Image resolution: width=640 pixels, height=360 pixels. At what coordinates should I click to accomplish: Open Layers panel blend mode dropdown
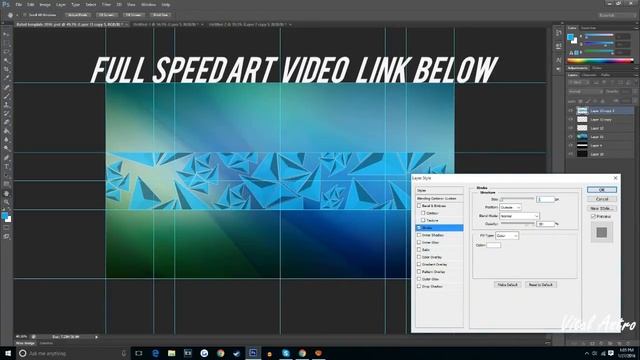pyautogui.click(x=585, y=91)
